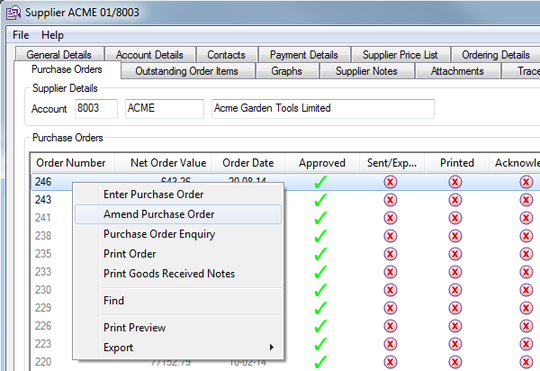Sort by Printed column header
The width and height of the screenshot is (540, 371).
coord(457,163)
